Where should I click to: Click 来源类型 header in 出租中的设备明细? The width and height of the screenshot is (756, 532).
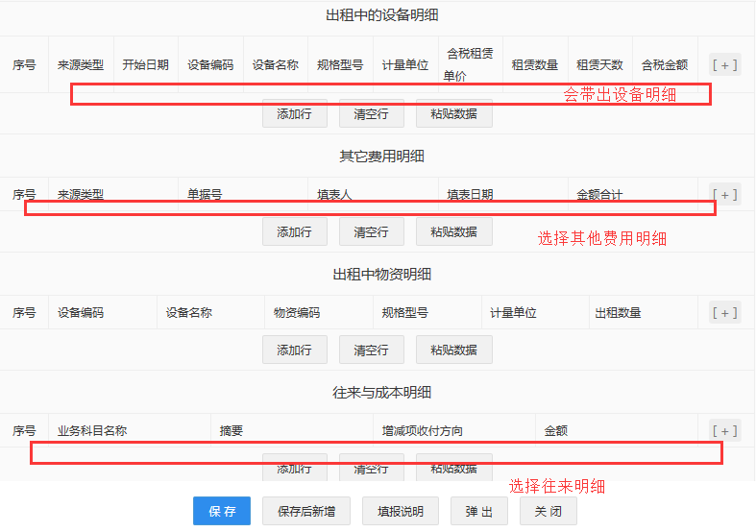coord(81,65)
